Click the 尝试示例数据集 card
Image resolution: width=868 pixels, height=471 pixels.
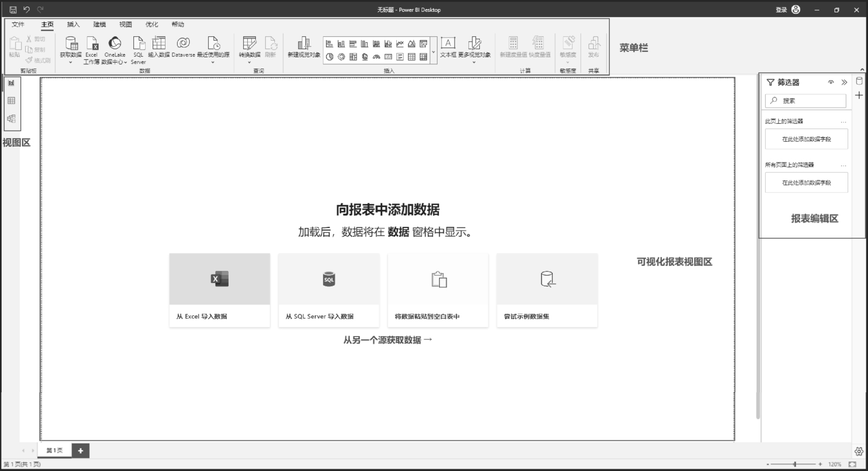[x=547, y=290]
